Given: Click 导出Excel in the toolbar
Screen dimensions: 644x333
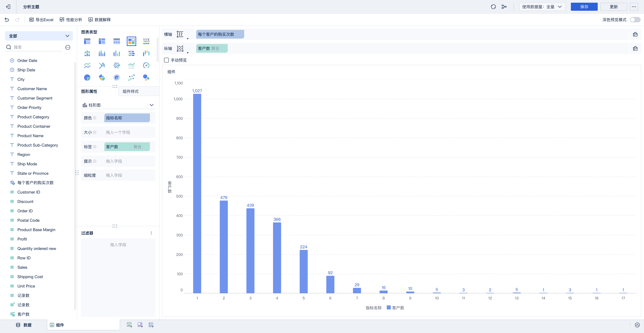Looking at the screenshot, I should pyautogui.click(x=41, y=19).
